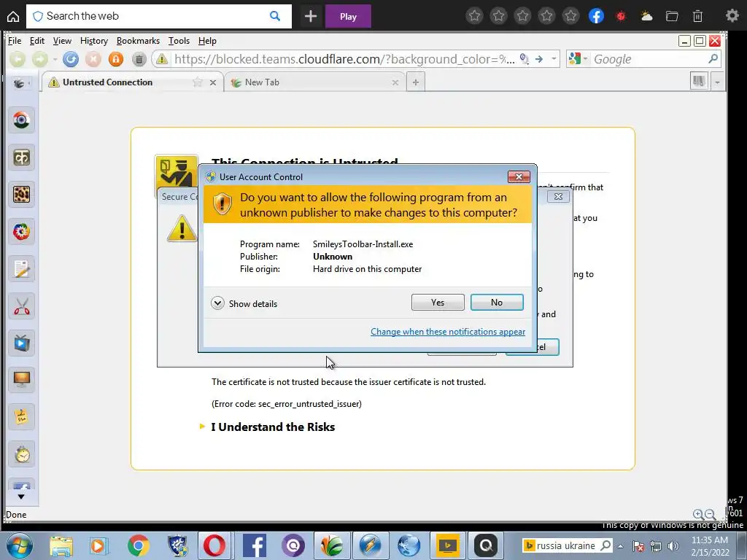The image size is (747, 560).
Task: Open Edit menu
Action: tap(36, 41)
